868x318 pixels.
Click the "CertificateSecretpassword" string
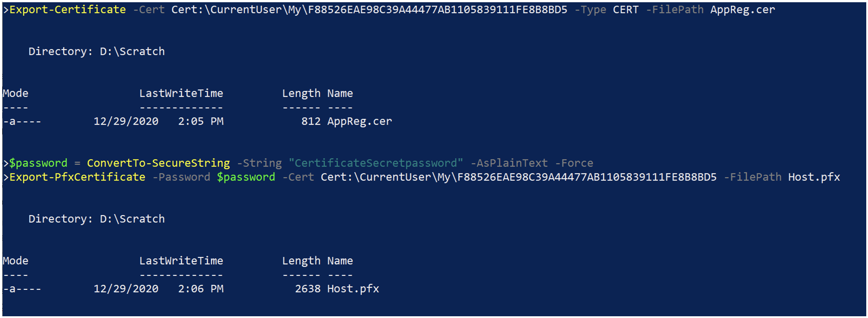(x=376, y=163)
